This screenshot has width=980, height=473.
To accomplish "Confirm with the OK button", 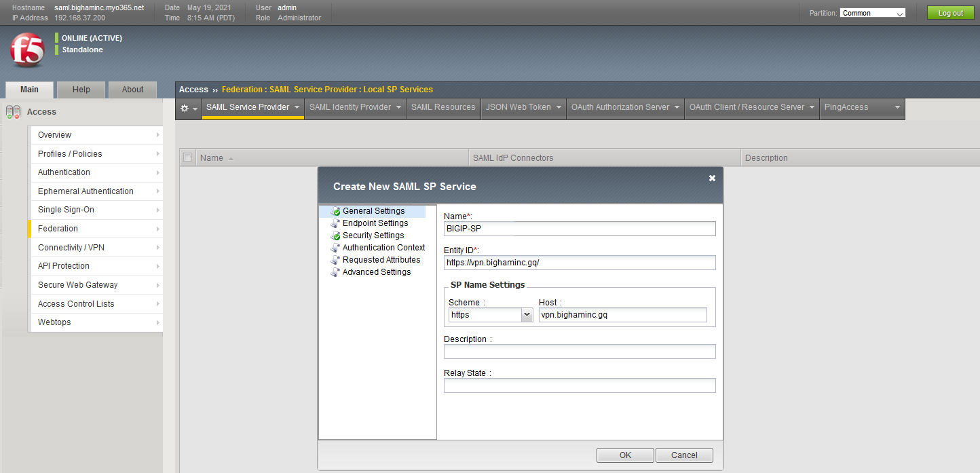I will tap(625, 455).
